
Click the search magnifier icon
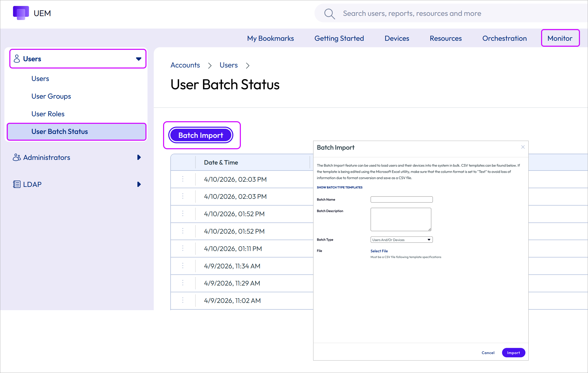point(330,14)
